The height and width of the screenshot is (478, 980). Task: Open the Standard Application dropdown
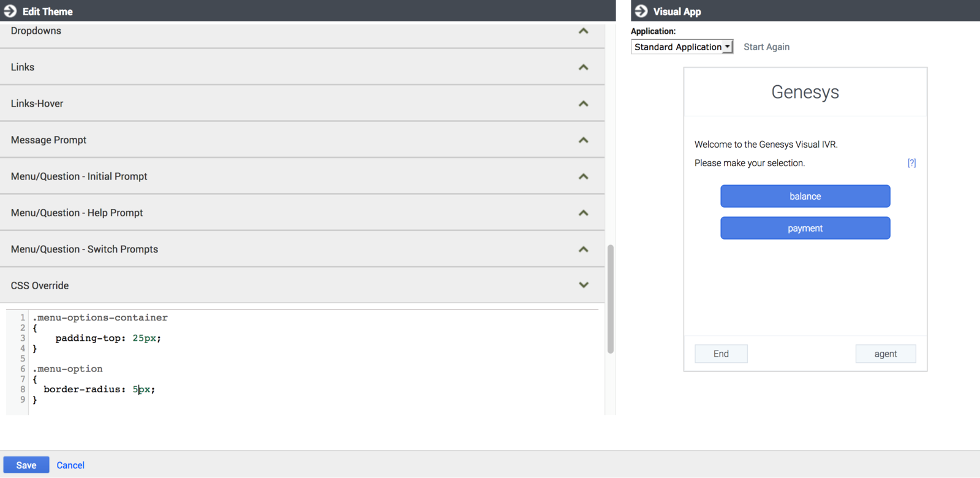(682, 47)
